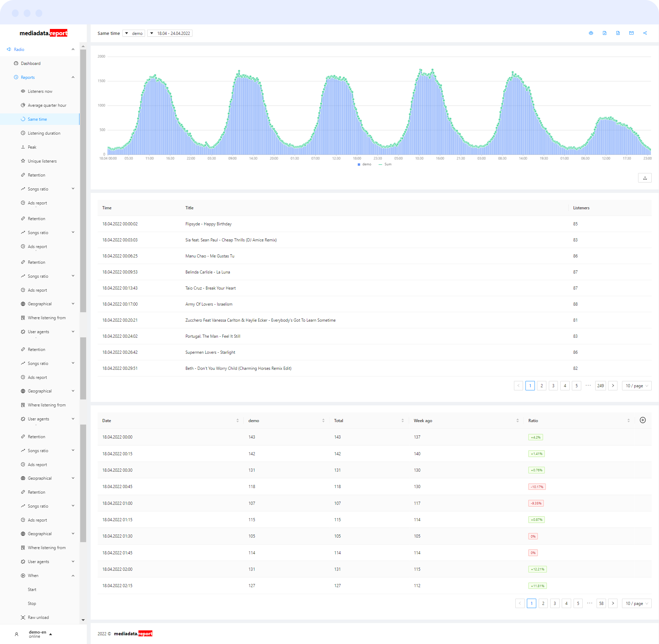Click the +12.21% ratio badge
659x644 pixels.
pos(537,569)
